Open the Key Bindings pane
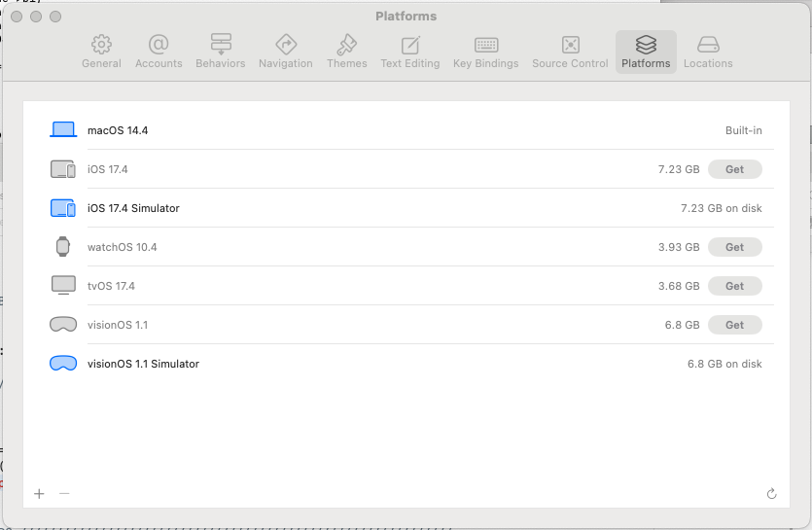The image size is (812, 530). point(485,52)
